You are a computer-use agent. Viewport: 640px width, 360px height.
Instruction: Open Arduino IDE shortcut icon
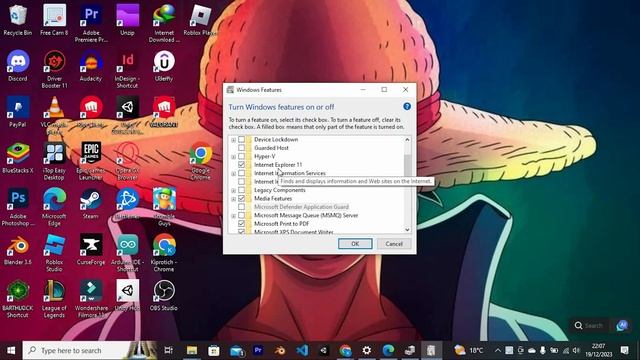pyautogui.click(x=127, y=253)
